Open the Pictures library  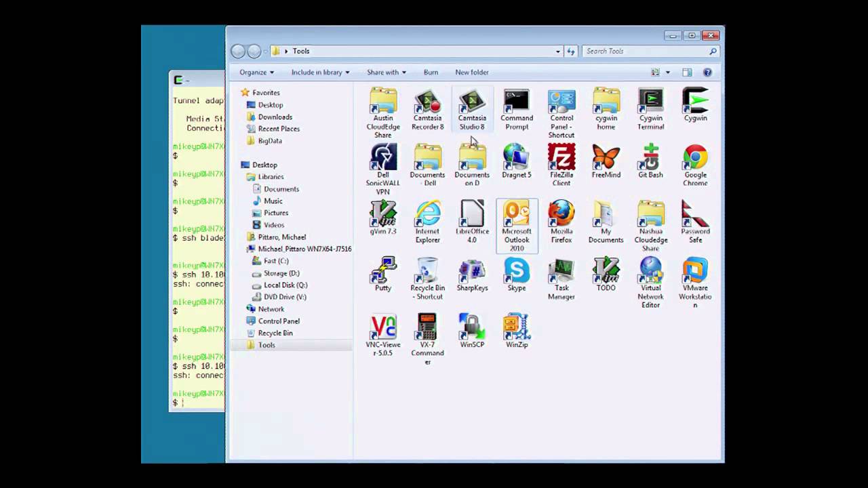click(x=275, y=213)
